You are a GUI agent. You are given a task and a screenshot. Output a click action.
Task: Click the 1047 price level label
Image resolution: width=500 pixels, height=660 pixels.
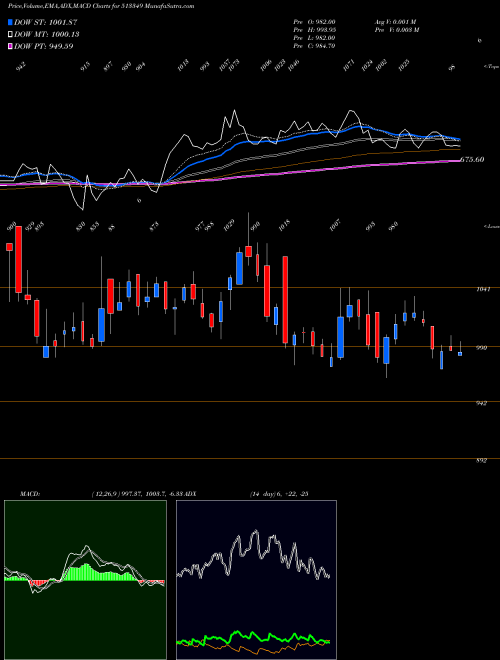click(483, 290)
